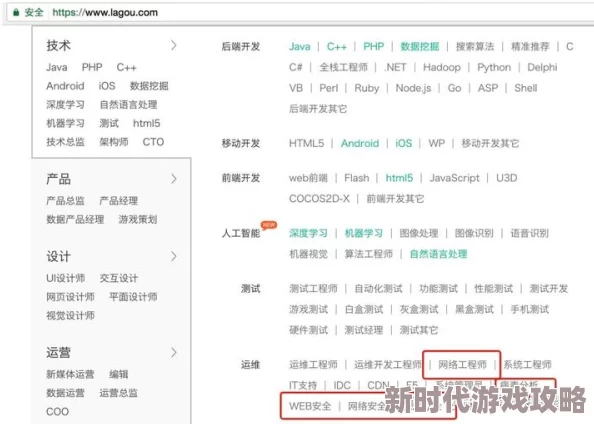The image size is (594, 424).
Task: Open COO jobs link
Action: coord(58,411)
